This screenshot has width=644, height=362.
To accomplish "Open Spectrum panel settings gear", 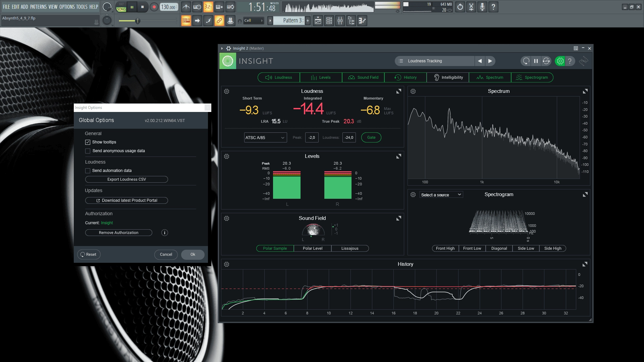I will pyautogui.click(x=413, y=92).
